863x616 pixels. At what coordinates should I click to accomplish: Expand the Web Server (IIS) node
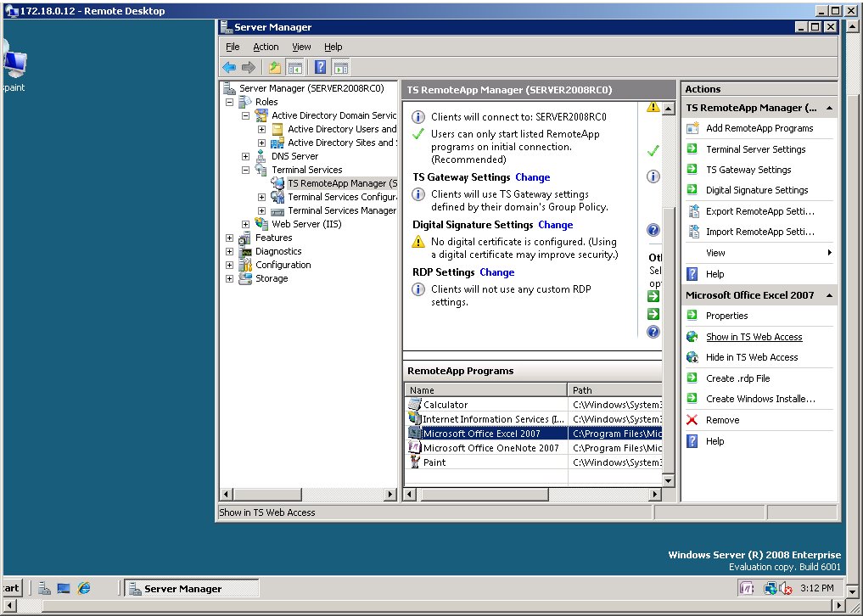245,224
